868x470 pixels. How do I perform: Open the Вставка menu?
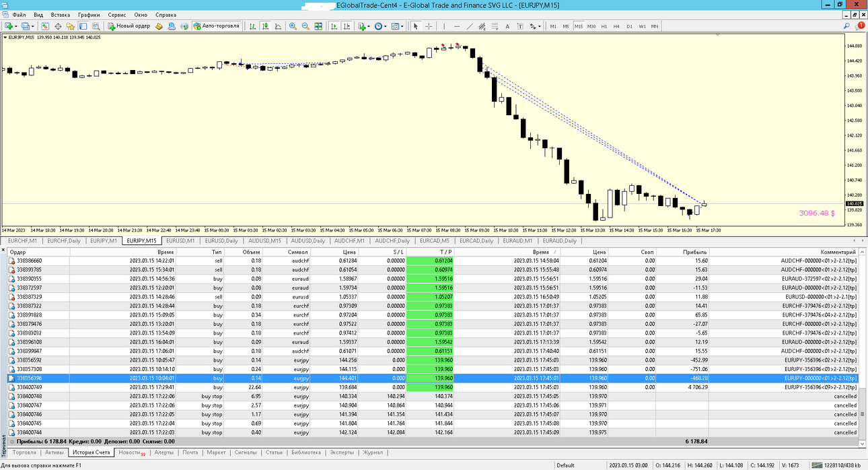click(x=61, y=15)
